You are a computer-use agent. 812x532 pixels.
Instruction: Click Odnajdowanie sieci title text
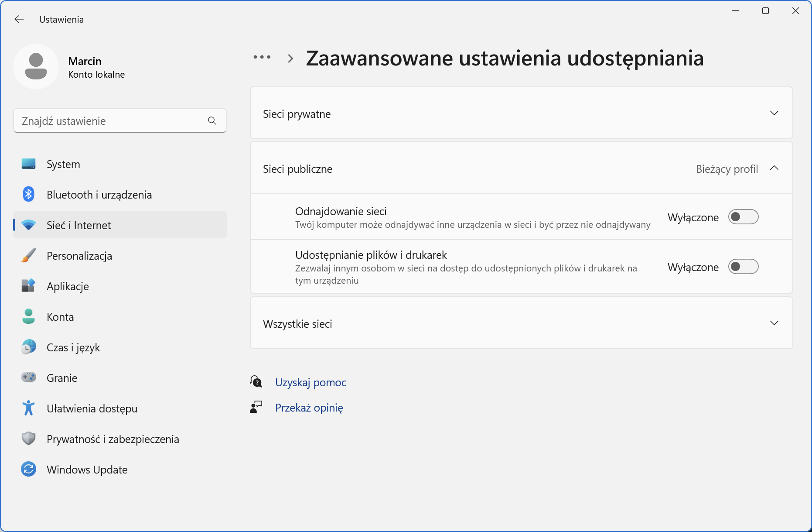tap(341, 211)
